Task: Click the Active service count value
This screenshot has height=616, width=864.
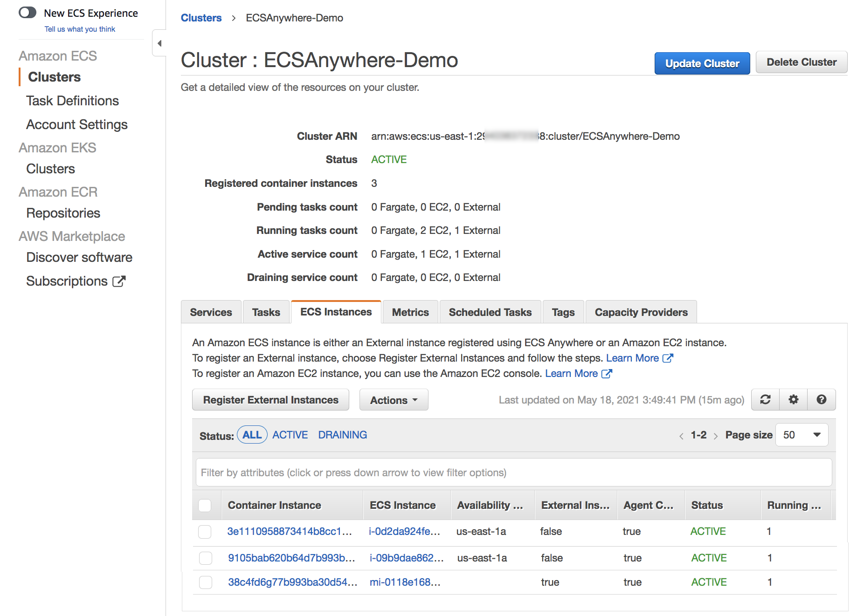Action: pyautogui.click(x=435, y=254)
